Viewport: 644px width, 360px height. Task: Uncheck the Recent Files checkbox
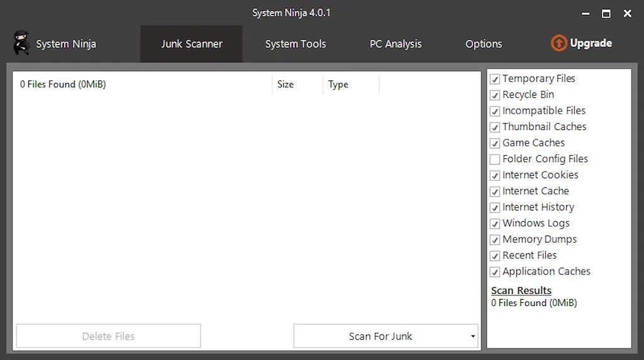495,256
